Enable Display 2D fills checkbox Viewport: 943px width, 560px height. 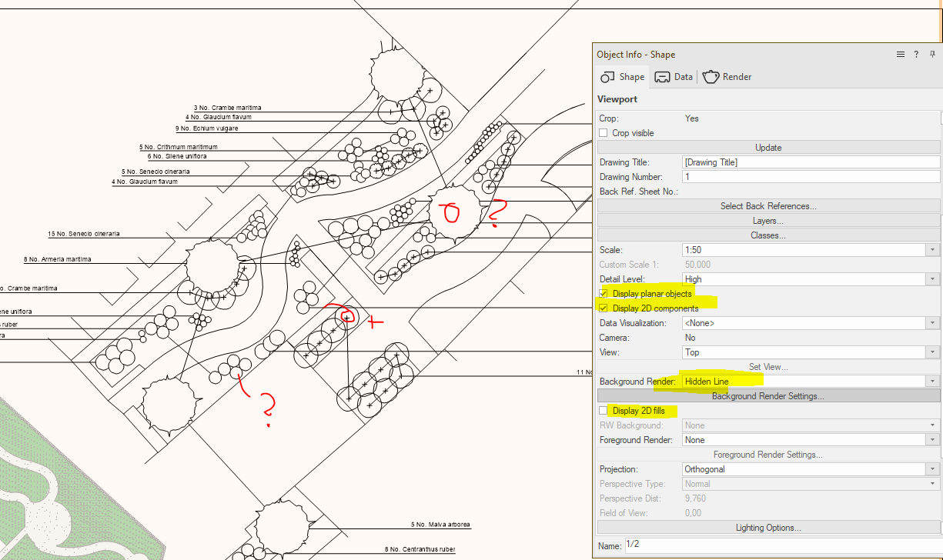(x=604, y=411)
